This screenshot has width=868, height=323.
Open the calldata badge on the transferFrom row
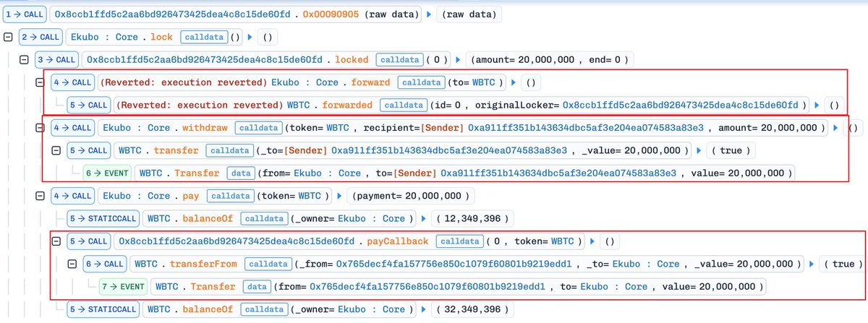tap(267, 264)
